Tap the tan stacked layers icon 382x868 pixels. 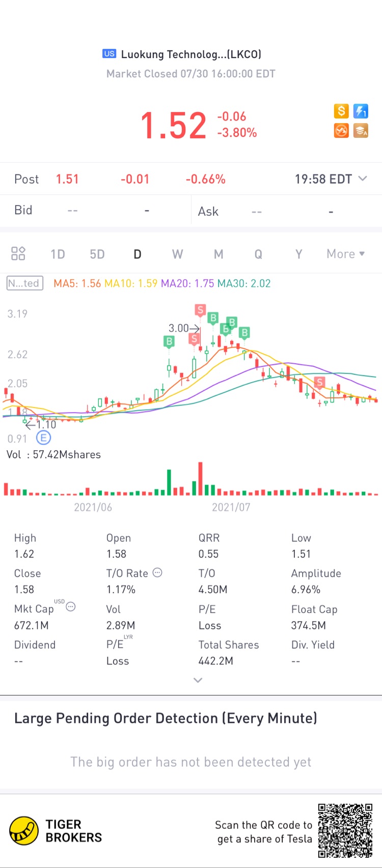pos(361,131)
